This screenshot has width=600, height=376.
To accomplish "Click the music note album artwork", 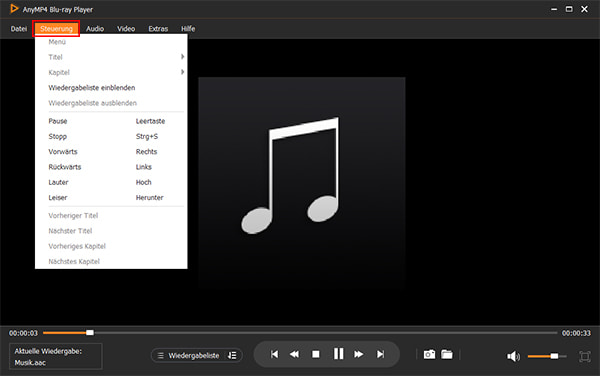I will click(x=302, y=183).
